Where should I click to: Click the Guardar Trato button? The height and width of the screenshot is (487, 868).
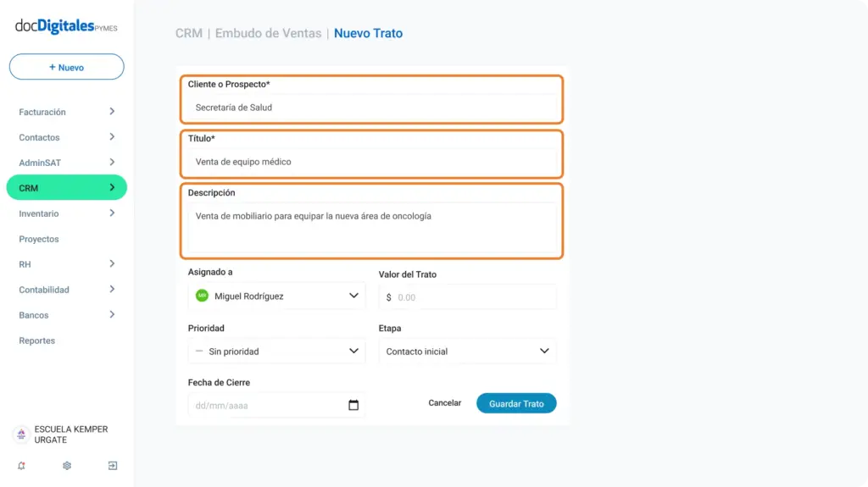click(x=516, y=403)
